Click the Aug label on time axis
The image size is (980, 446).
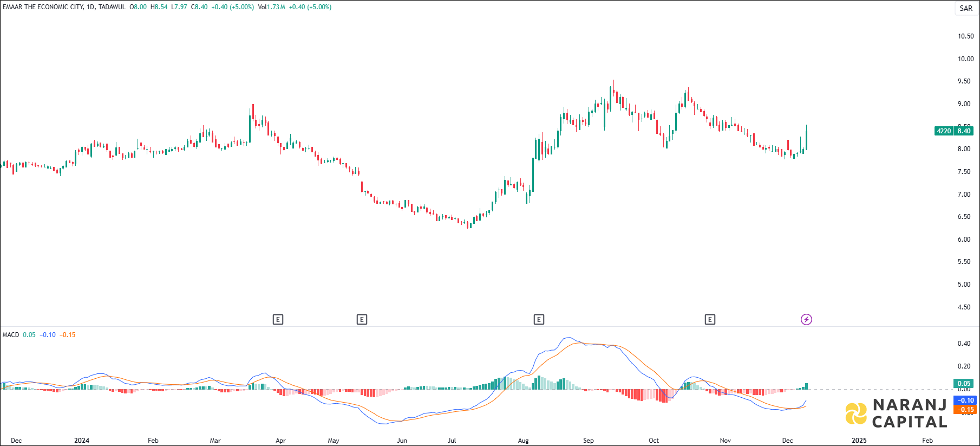pos(523,441)
